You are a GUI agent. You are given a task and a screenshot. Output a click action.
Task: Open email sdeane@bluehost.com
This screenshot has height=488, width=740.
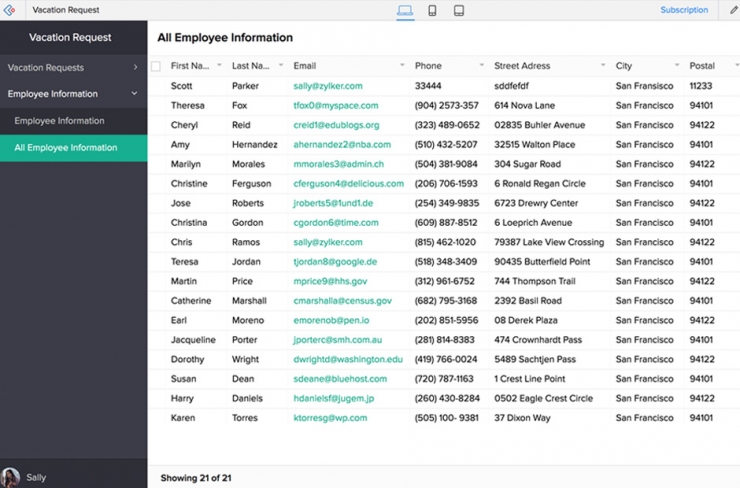(340, 379)
